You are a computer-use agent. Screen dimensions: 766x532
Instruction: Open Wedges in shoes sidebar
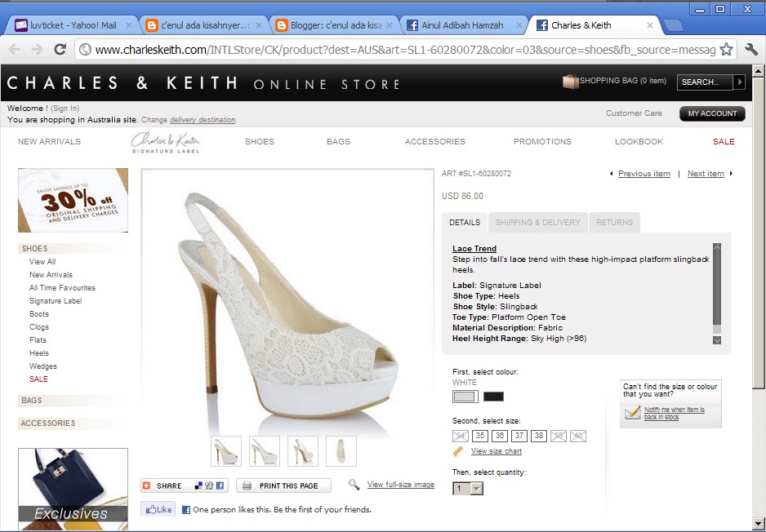[x=43, y=366]
